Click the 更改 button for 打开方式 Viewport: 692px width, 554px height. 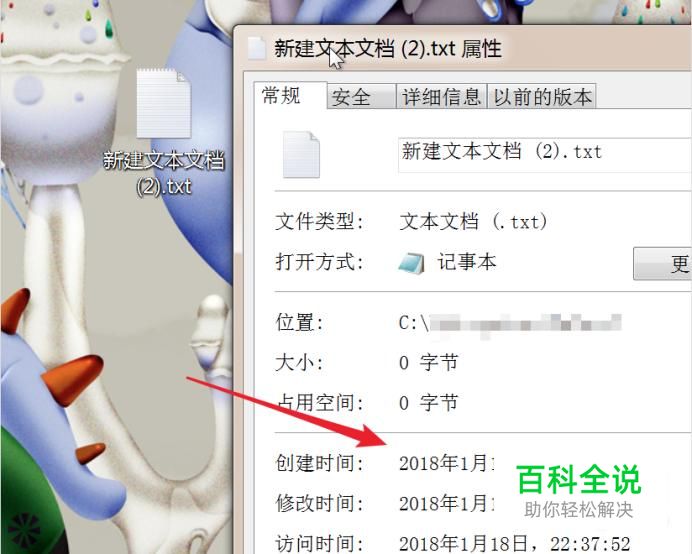662,264
